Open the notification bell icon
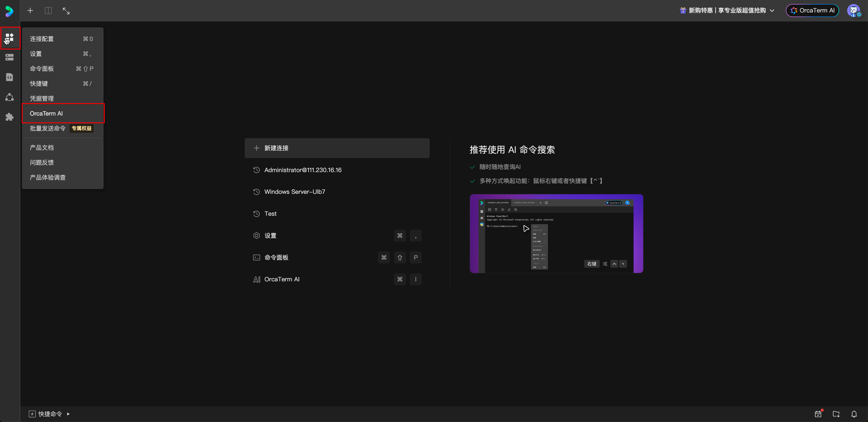Viewport: 868px width, 422px height. pyautogui.click(x=854, y=414)
